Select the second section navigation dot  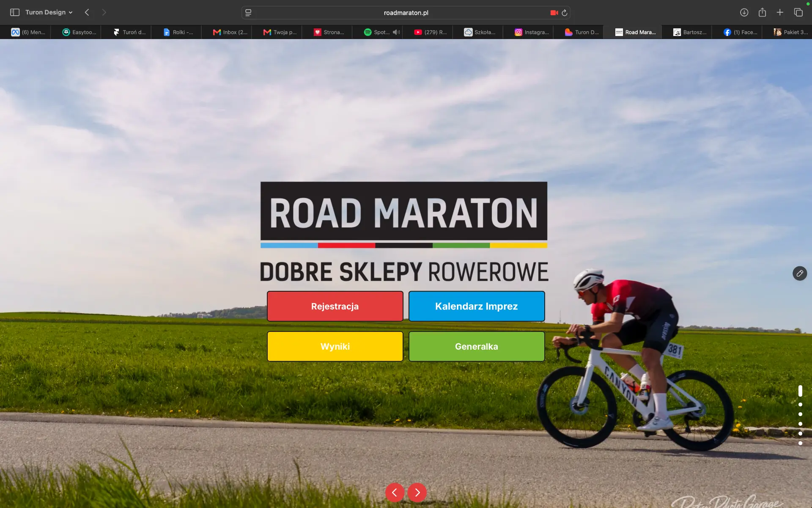point(800,404)
